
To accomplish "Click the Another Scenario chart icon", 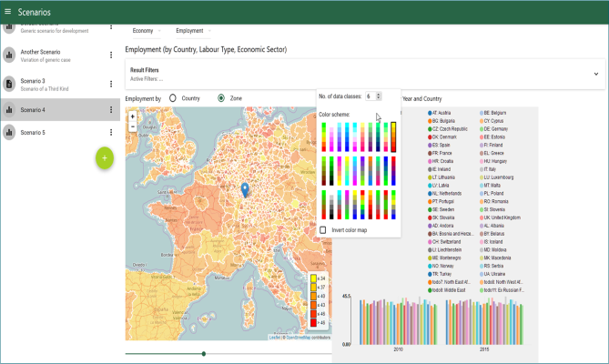I will click(9, 56).
